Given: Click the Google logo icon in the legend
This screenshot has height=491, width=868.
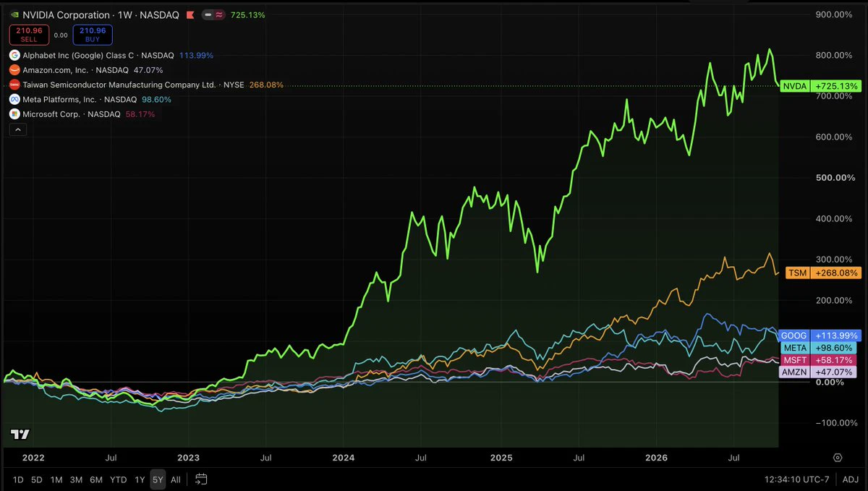Looking at the screenshot, I should 14,55.
